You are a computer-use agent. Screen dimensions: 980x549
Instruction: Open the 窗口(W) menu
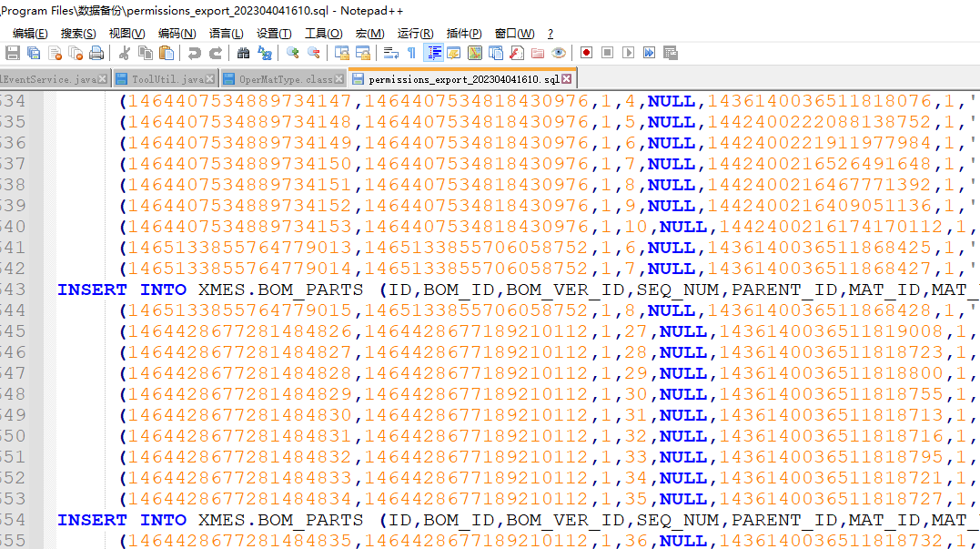click(x=514, y=34)
